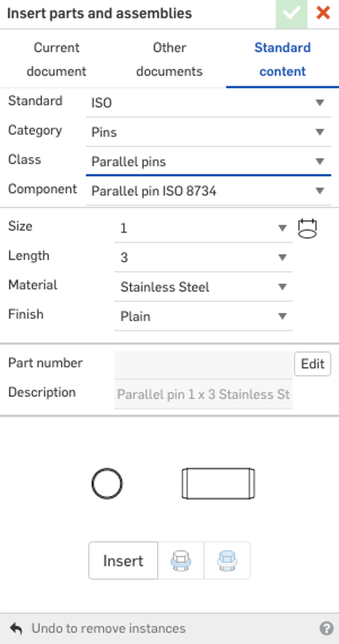Confirm insertion with the green checkmark

[291, 14]
